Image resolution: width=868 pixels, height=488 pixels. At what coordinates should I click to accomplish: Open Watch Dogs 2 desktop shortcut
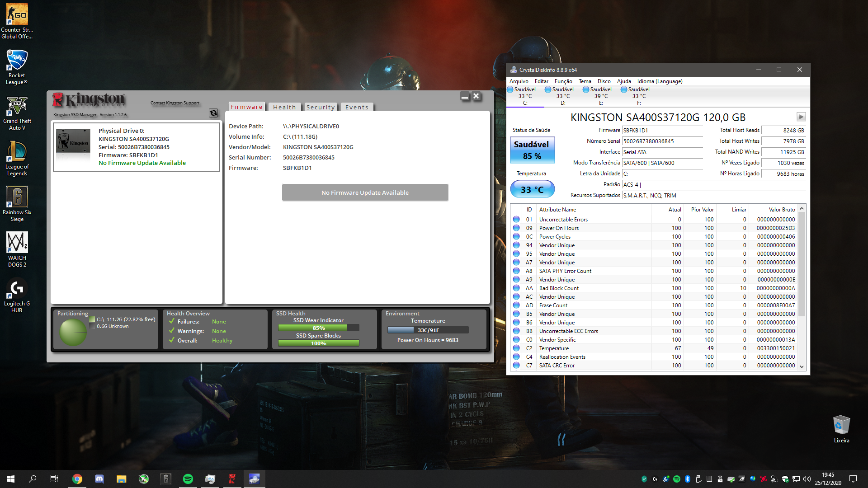tap(17, 249)
